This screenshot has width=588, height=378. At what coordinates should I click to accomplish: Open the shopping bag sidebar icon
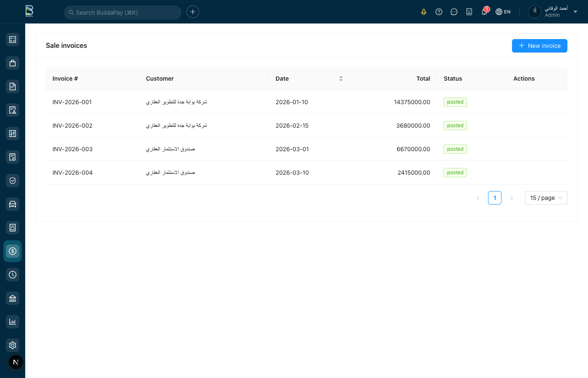point(13,63)
